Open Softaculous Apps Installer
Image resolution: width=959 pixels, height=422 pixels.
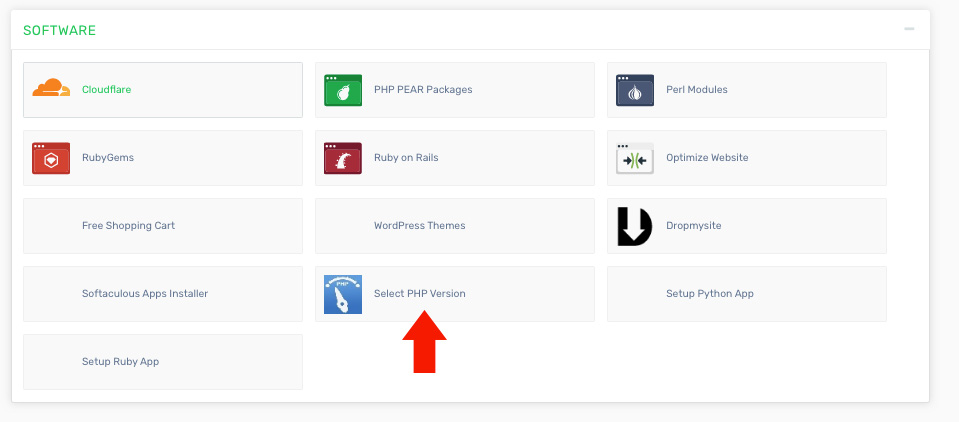[145, 294]
